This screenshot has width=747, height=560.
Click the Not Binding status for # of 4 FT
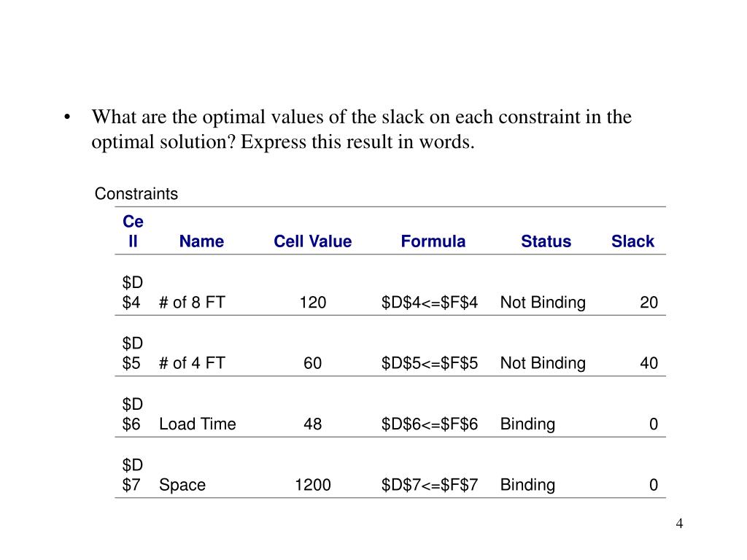(x=543, y=363)
